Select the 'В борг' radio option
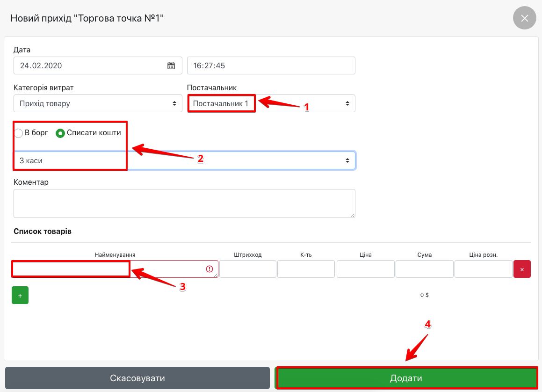Screen dimensions: 542x392 click(x=19, y=133)
